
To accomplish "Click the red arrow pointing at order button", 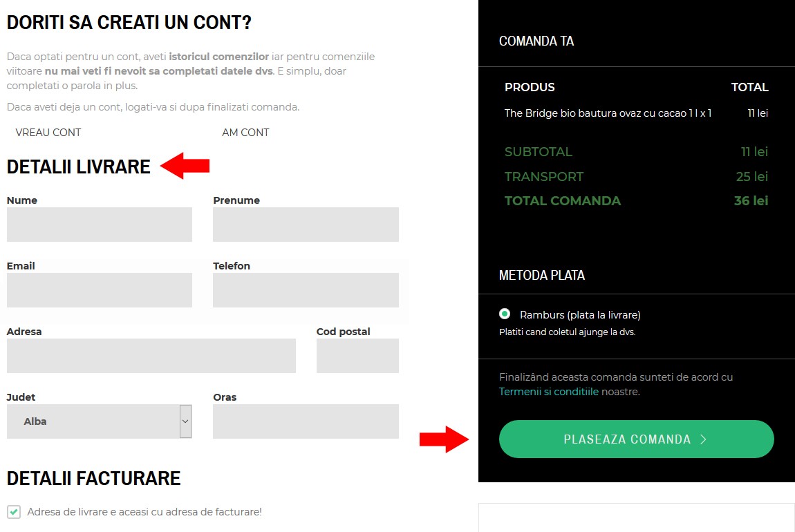I will coord(444,439).
